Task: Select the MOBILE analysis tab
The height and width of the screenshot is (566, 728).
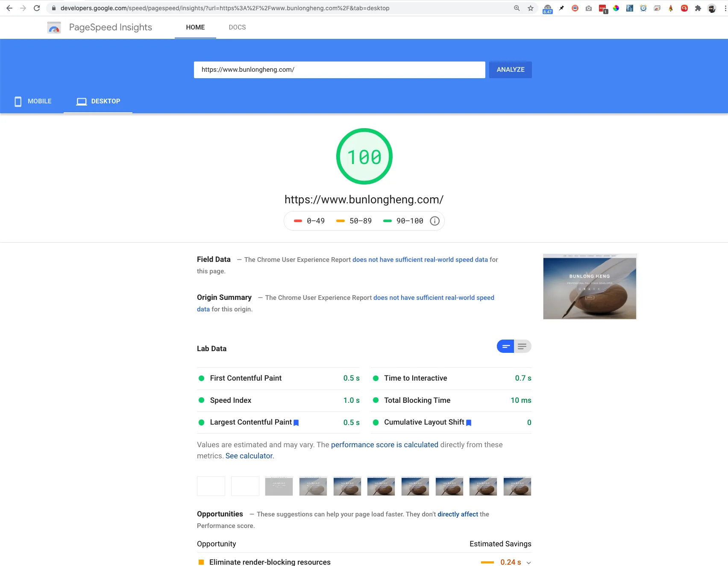Action: click(32, 101)
